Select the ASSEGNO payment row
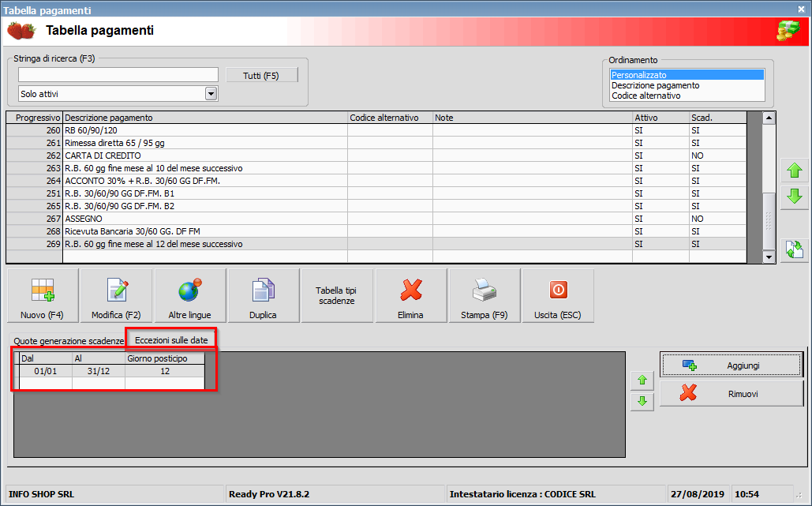 (x=376, y=219)
